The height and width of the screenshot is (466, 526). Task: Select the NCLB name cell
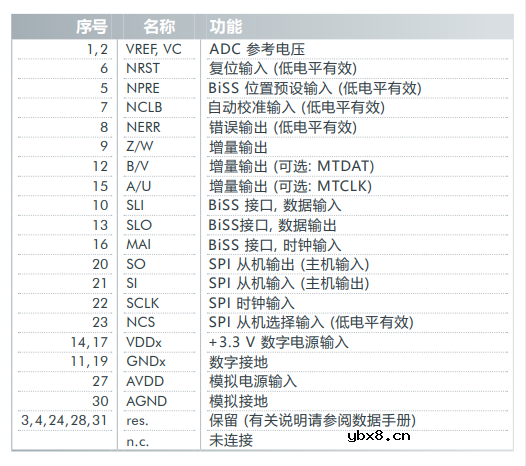pos(144,107)
